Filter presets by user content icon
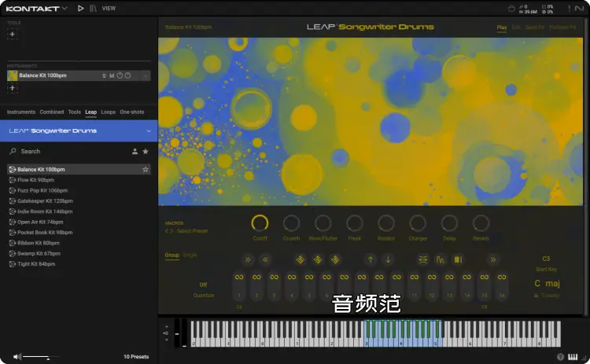The height and width of the screenshot is (364, 590). [x=135, y=151]
